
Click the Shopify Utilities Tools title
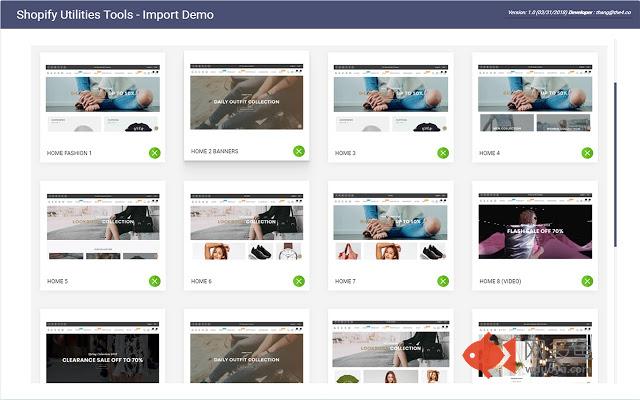coord(114,14)
